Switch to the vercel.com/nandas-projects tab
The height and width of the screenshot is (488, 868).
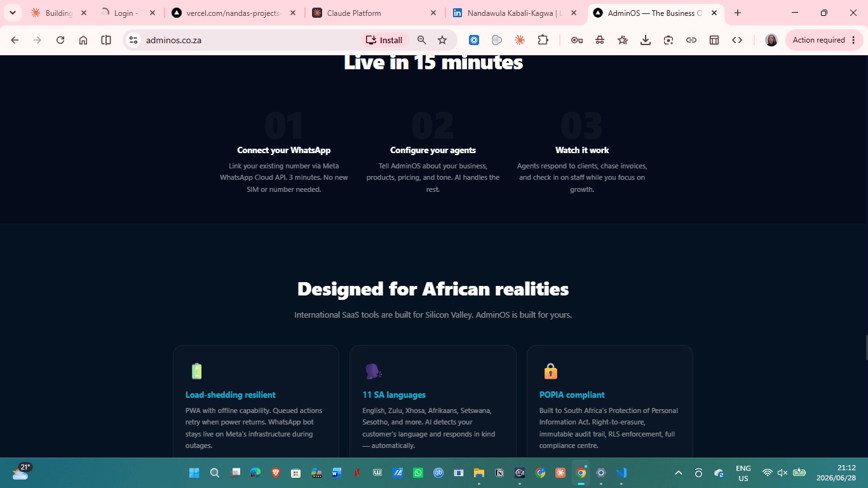[x=233, y=13]
